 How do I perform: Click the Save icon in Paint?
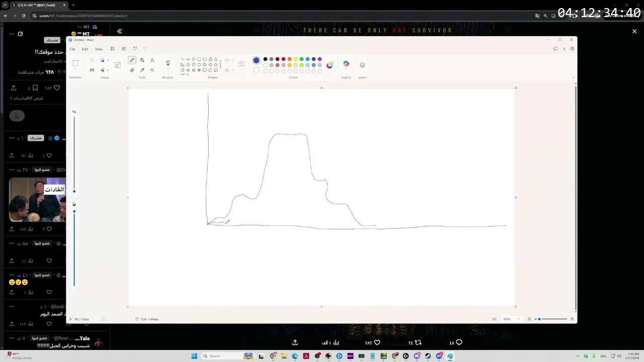112,49
